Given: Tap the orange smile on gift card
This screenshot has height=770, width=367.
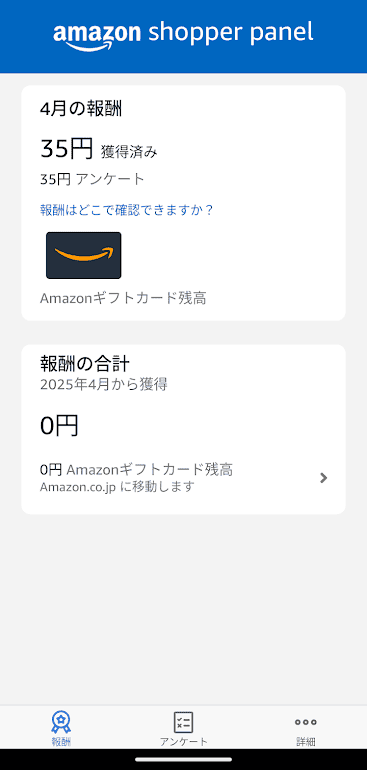Looking at the screenshot, I should [84, 254].
